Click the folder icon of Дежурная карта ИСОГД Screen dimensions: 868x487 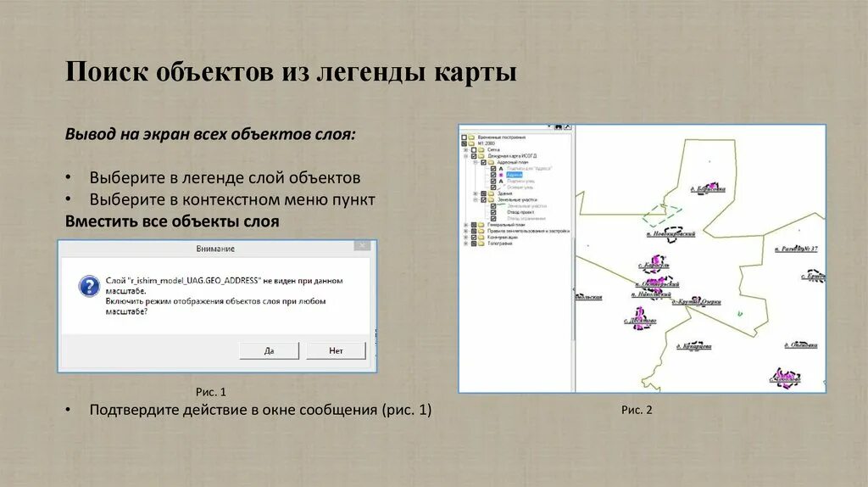[x=481, y=156]
